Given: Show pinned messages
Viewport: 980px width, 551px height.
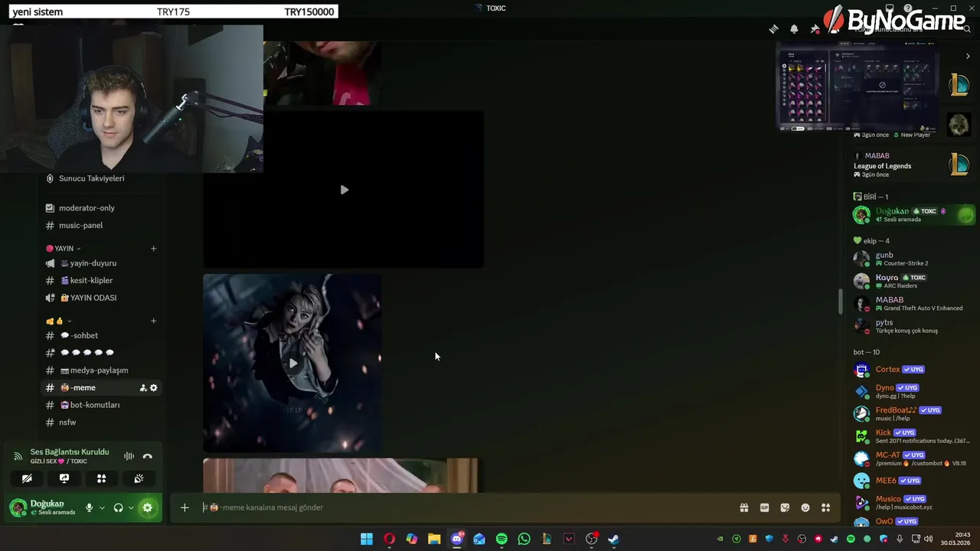Looking at the screenshot, I should 815,29.
